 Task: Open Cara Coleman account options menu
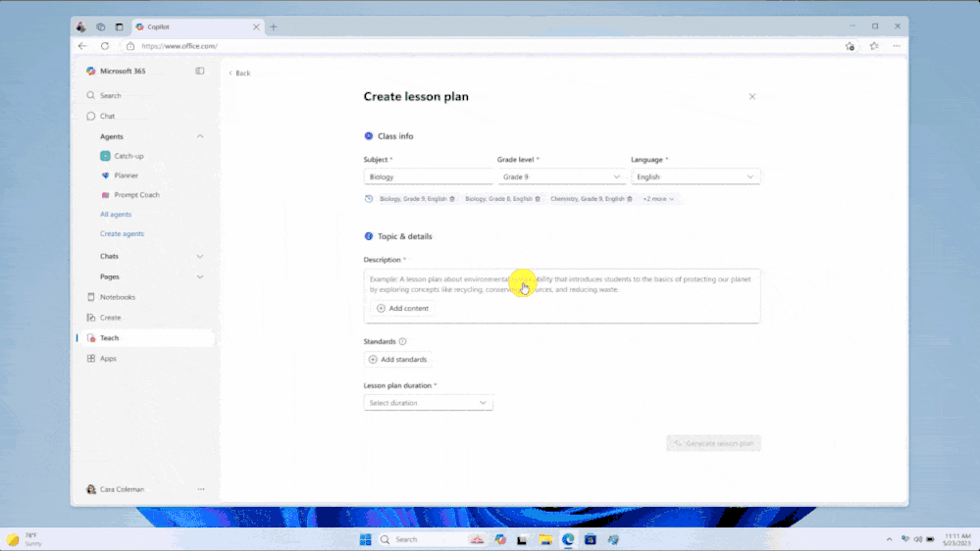tap(201, 489)
